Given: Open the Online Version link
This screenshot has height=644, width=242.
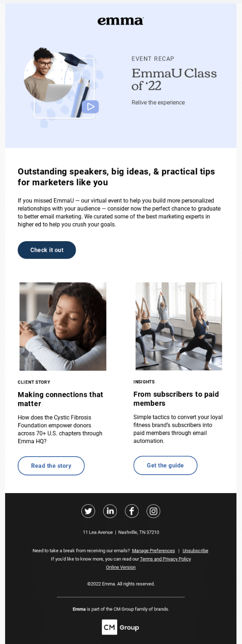Looking at the screenshot, I should [121, 567].
